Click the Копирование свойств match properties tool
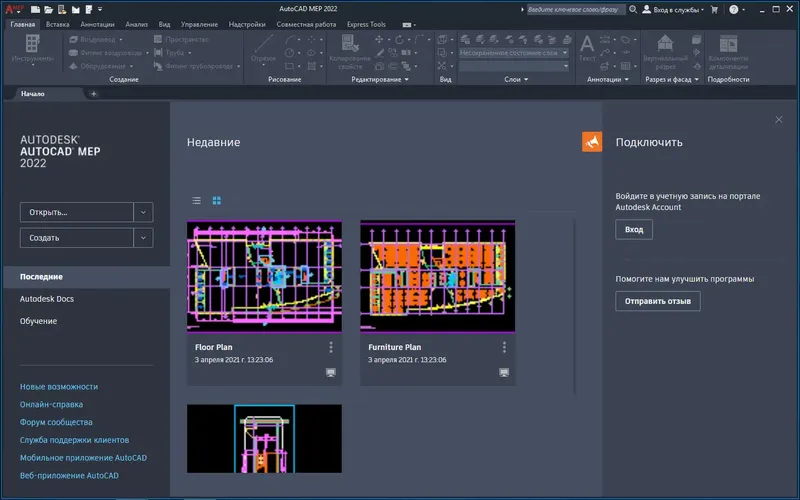 350,52
